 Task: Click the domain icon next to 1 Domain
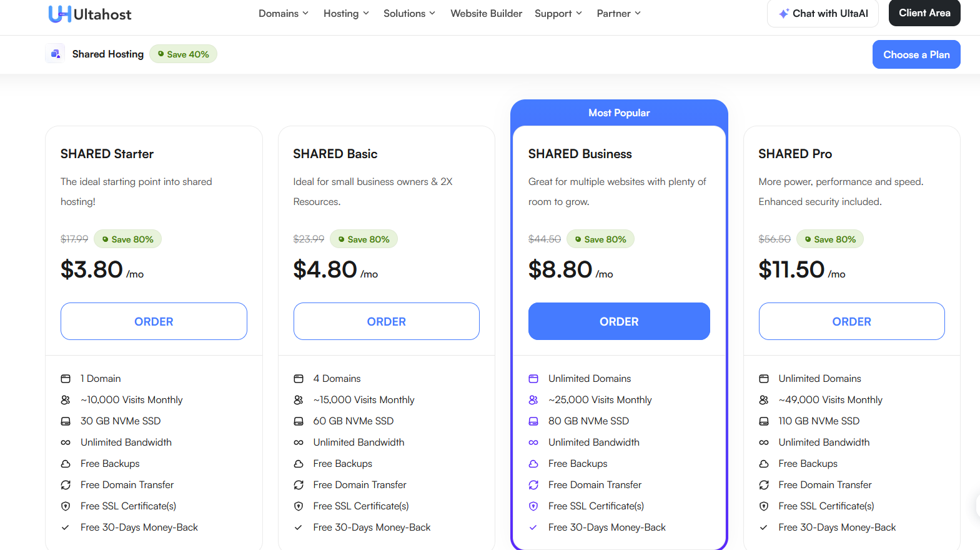(x=66, y=379)
